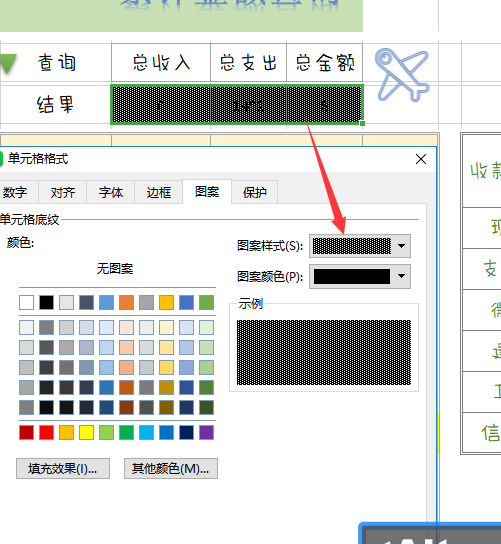
Task: Pick white swatch in top color row
Action: coord(26,303)
